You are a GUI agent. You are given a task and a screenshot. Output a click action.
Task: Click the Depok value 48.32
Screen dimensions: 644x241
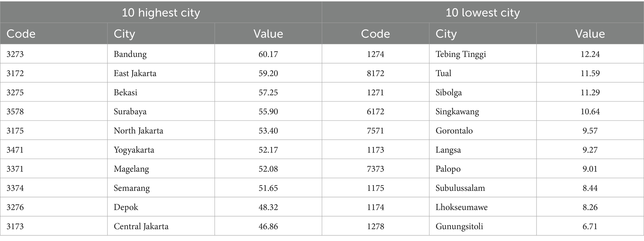(x=268, y=207)
